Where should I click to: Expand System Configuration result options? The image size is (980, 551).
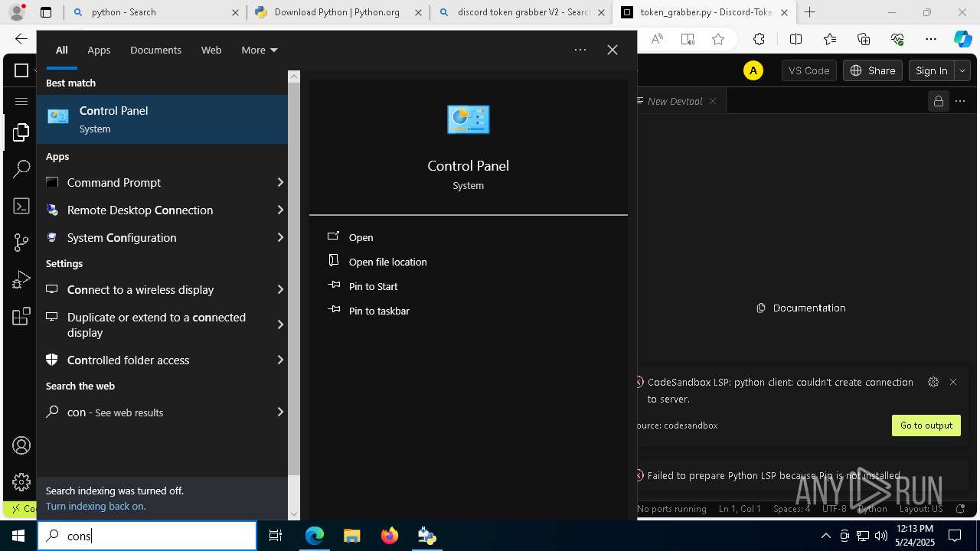pos(280,237)
